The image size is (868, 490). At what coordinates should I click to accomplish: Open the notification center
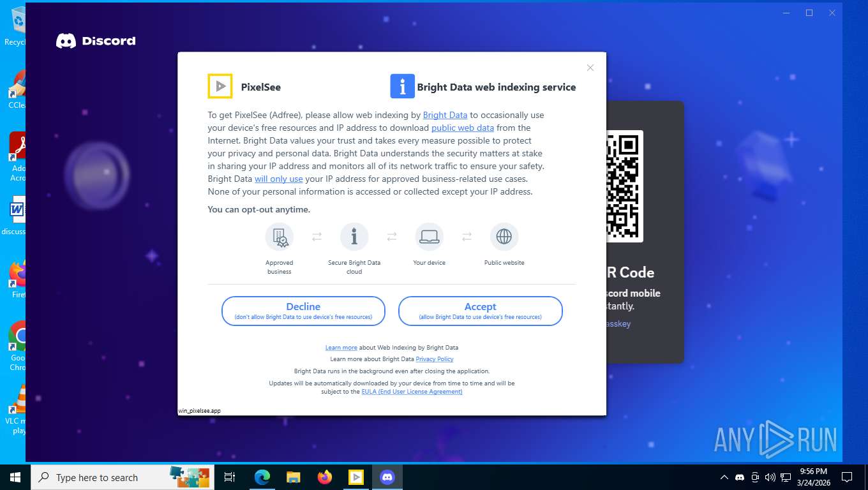[x=847, y=477]
